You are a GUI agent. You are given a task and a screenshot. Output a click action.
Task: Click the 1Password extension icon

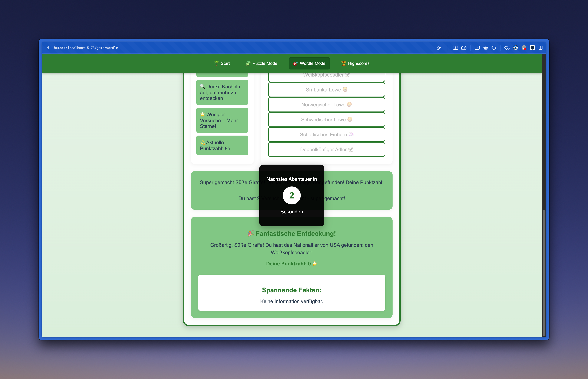pyautogui.click(x=515, y=48)
